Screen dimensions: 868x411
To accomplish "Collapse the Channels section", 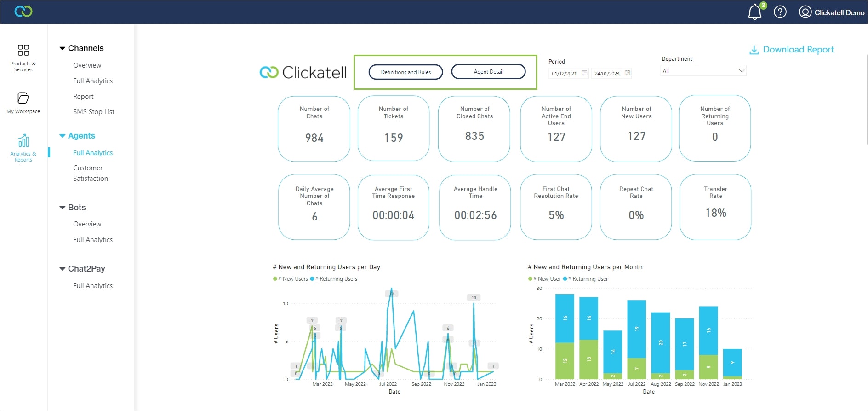I will coord(63,48).
